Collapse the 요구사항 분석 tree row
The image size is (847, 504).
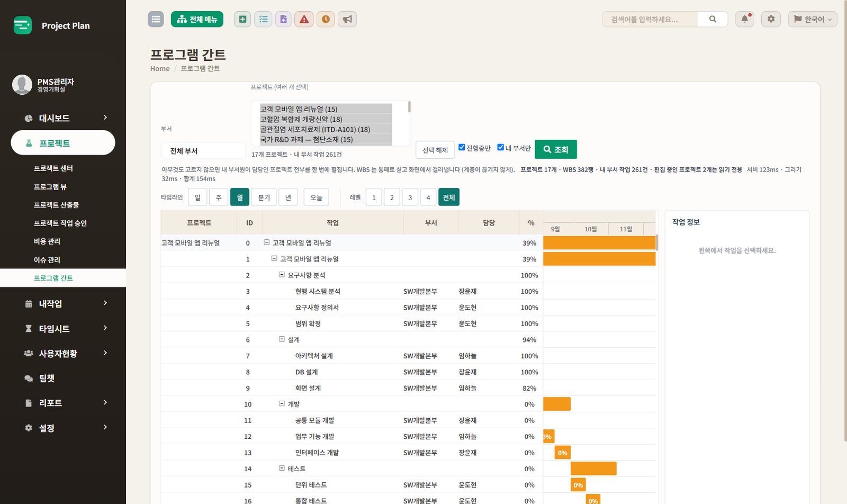click(x=282, y=275)
